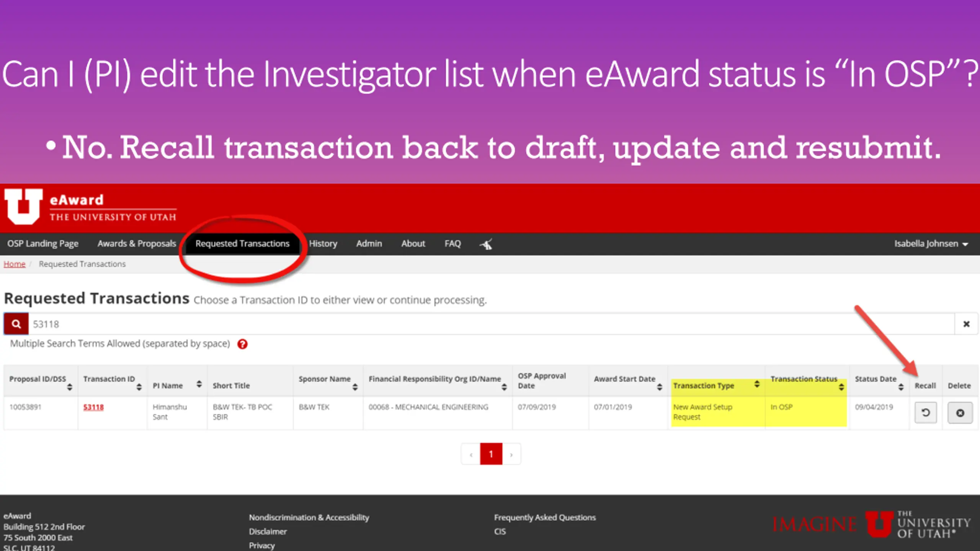Image resolution: width=980 pixels, height=551 pixels.
Task: Open the FAQ nav item
Action: pyautogui.click(x=452, y=244)
